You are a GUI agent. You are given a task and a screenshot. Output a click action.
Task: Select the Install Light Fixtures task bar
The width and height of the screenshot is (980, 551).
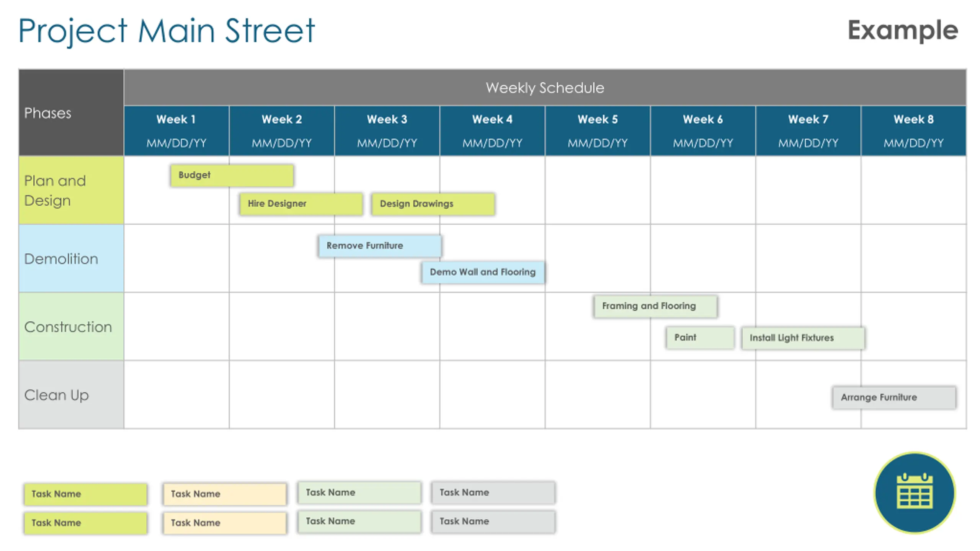[803, 338]
